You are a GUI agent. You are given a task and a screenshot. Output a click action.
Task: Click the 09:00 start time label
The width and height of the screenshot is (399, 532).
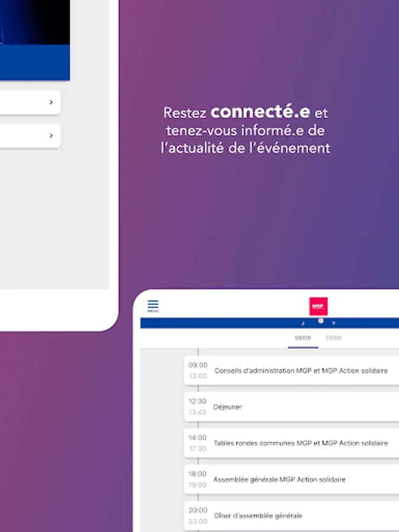198,365
